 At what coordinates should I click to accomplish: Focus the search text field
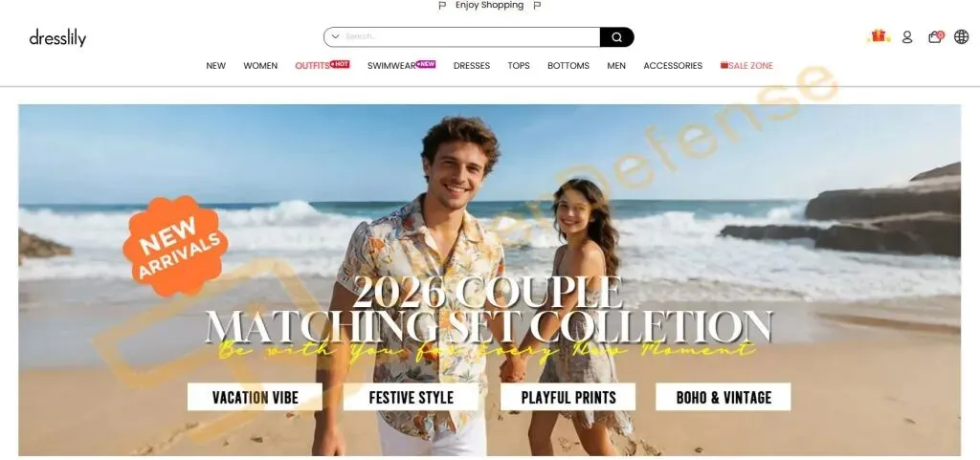(471, 37)
